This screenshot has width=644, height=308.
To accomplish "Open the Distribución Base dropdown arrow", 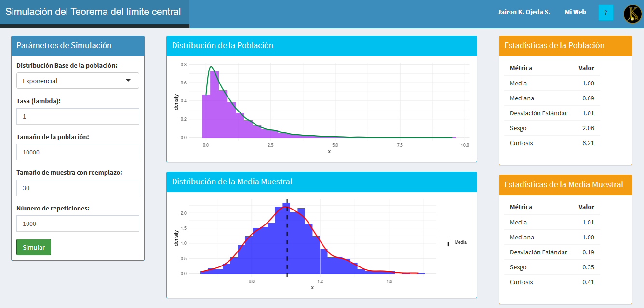I will click(x=128, y=81).
